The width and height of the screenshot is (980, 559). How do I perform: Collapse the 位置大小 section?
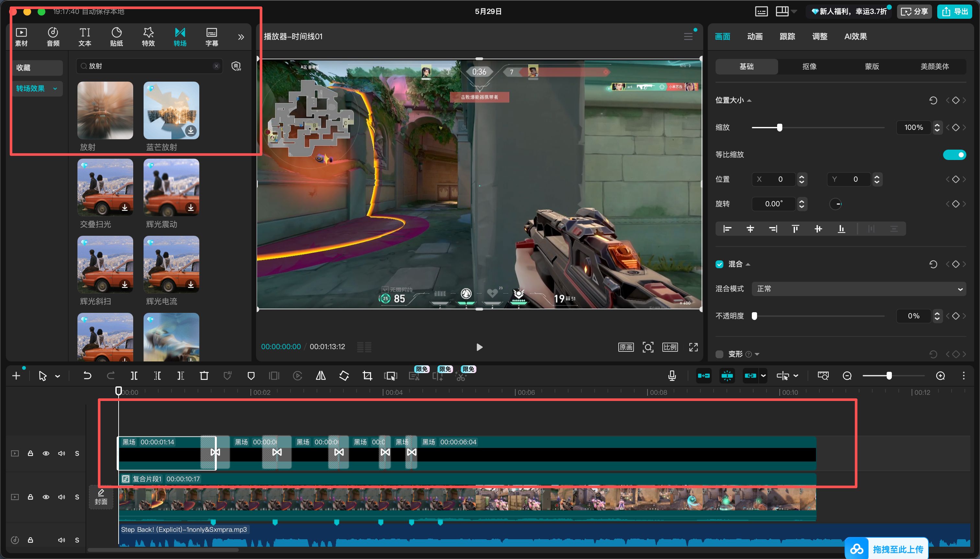tap(749, 101)
